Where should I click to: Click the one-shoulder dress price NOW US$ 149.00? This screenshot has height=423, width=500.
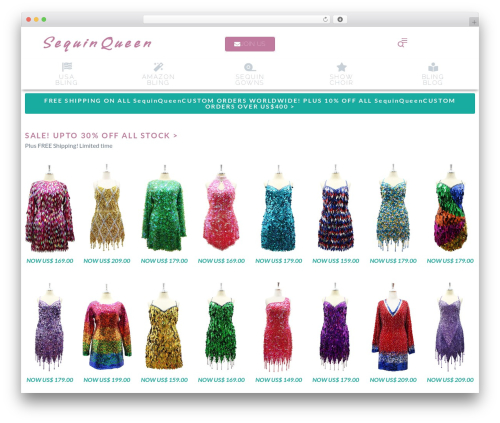279,380
